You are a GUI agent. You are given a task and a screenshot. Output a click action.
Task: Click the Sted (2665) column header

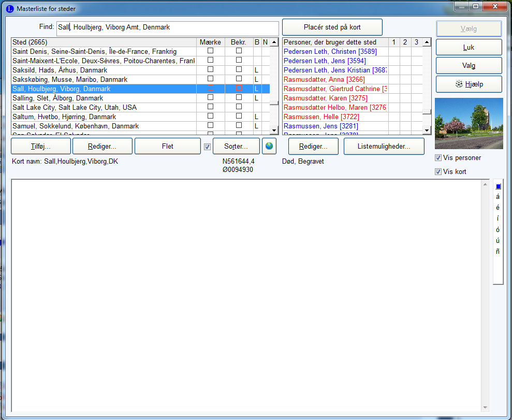click(x=104, y=42)
